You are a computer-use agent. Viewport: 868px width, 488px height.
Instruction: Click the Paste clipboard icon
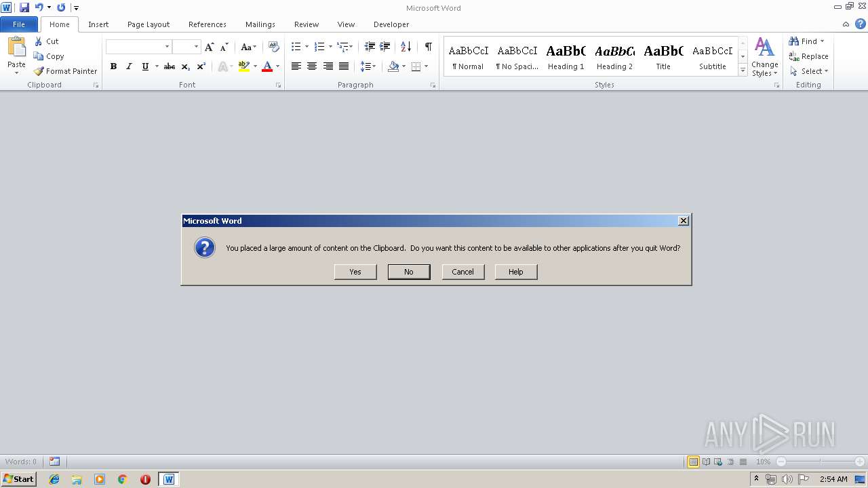(x=16, y=47)
